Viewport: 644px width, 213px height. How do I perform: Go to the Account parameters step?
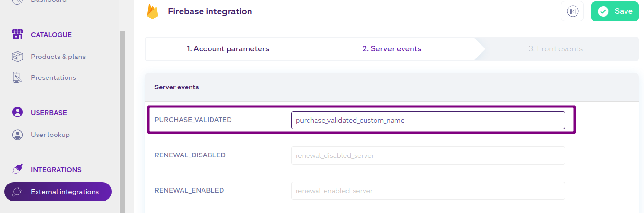pos(228,49)
